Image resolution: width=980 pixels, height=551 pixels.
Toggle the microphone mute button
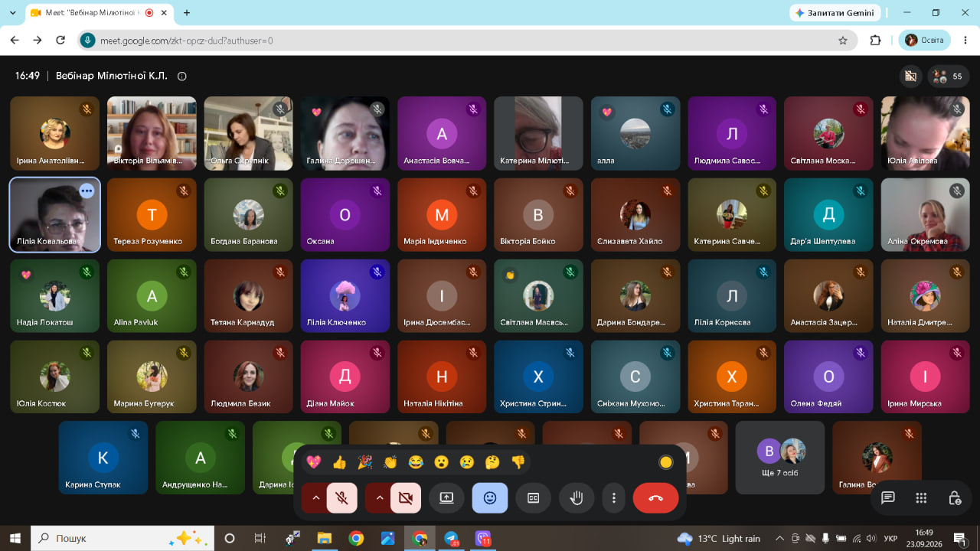[342, 498]
